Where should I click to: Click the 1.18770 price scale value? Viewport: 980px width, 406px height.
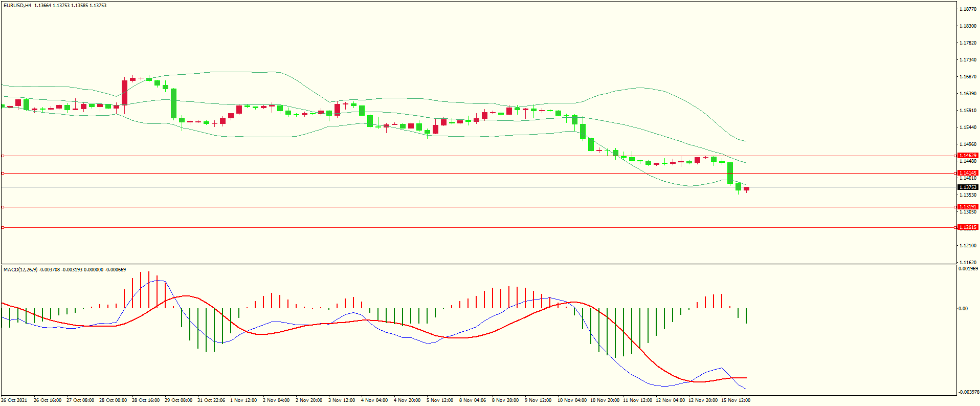click(x=968, y=9)
